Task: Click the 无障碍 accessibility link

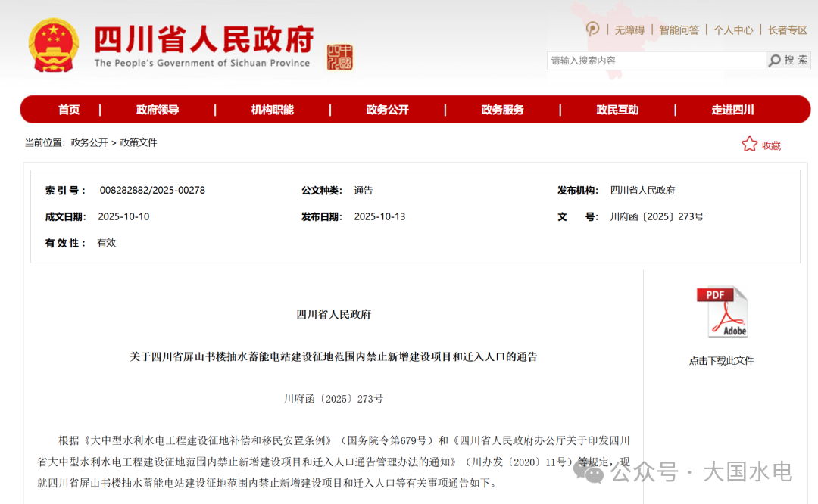Action: coord(629,30)
